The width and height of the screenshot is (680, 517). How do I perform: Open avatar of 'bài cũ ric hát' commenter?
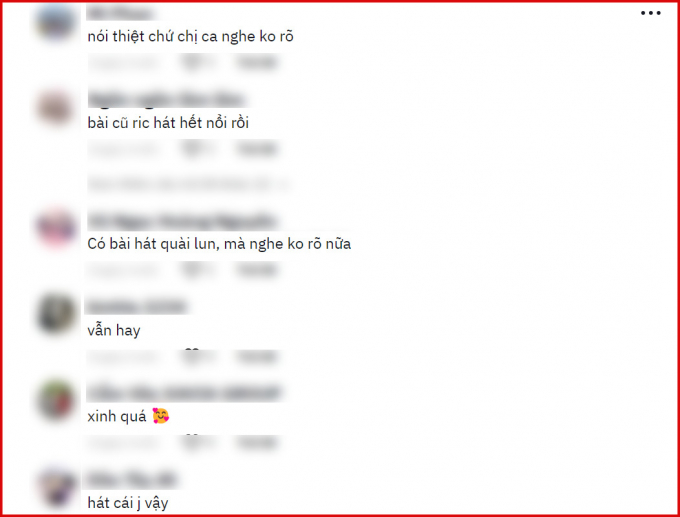click(56, 108)
